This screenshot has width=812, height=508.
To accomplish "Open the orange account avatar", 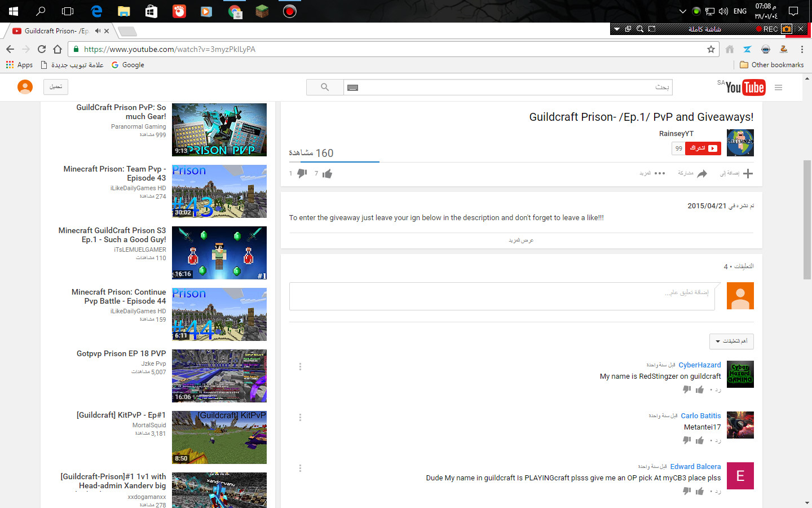I will click(x=25, y=87).
